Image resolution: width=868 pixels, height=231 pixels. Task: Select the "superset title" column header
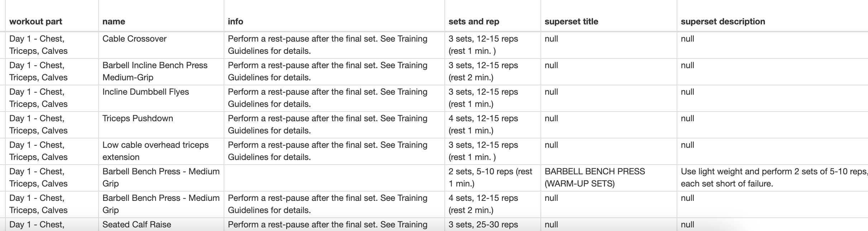tap(571, 22)
